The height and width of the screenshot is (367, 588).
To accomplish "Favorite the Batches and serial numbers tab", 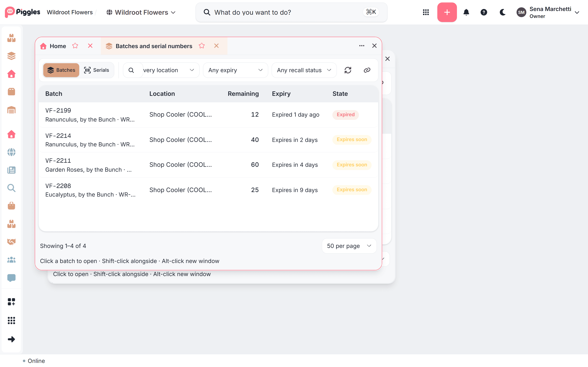I will point(202,46).
